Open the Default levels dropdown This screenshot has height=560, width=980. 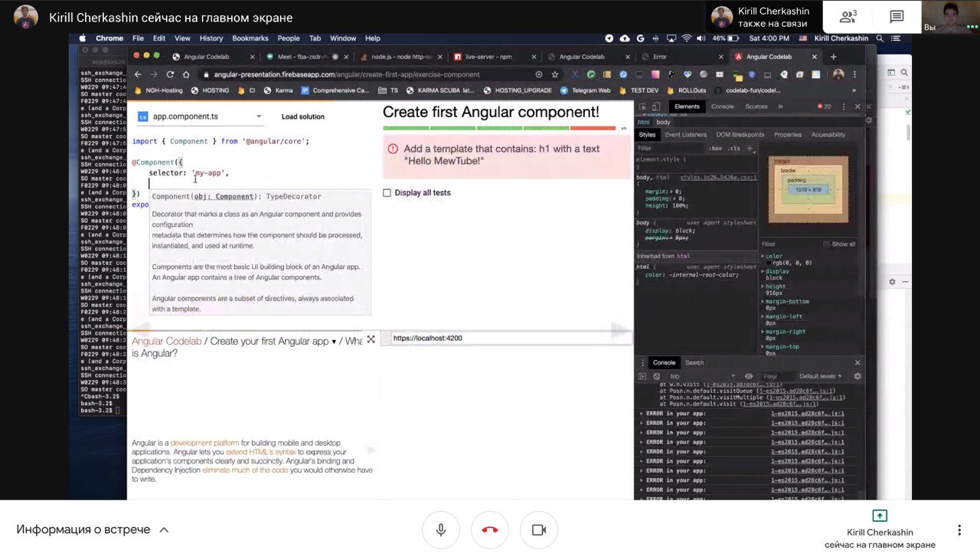point(821,376)
